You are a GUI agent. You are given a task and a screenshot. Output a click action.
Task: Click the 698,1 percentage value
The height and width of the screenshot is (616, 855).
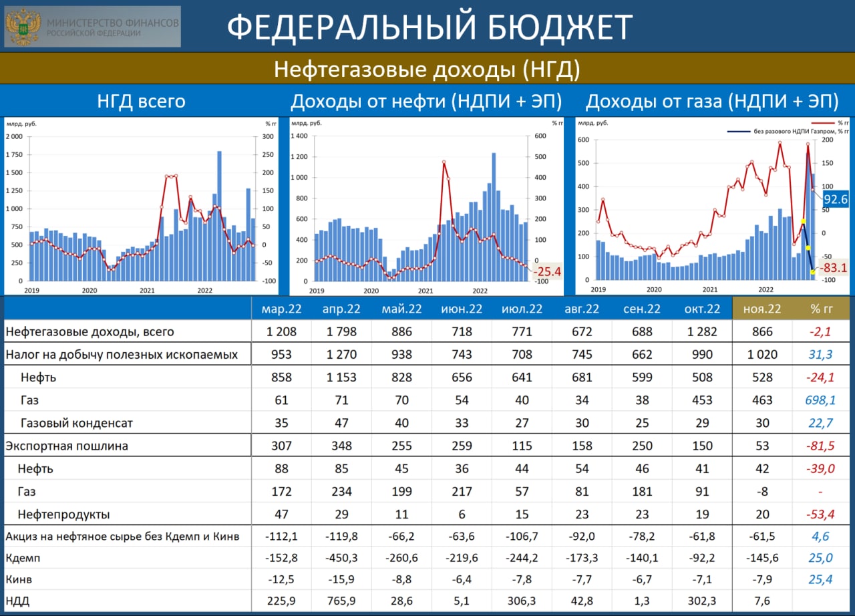(x=822, y=400)
